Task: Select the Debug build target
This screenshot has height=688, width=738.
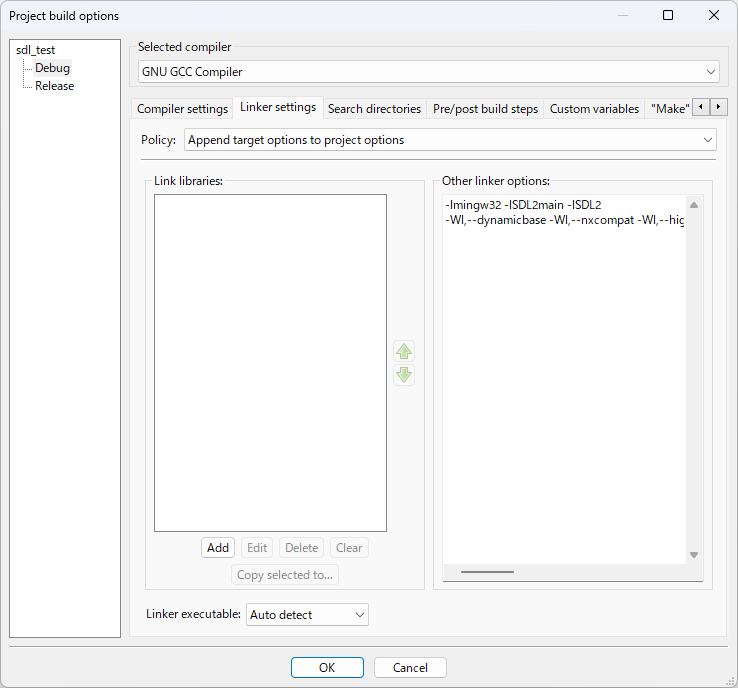Action: (52, 68)
